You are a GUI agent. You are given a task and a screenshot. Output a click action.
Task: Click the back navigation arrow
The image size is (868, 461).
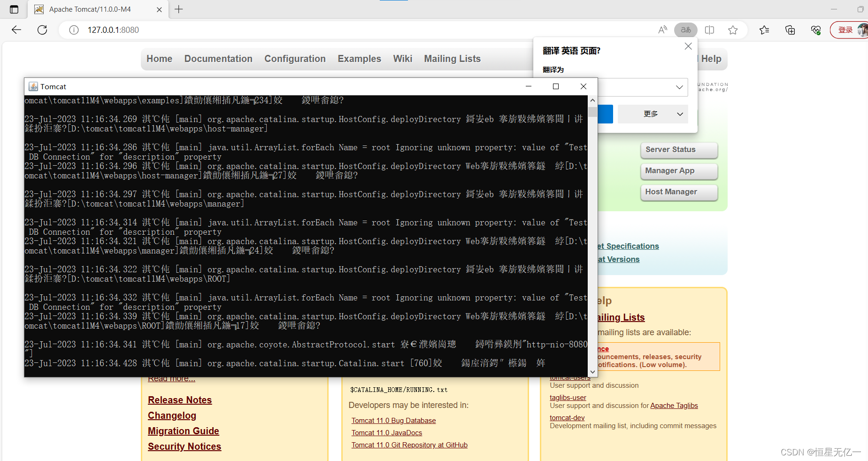pyautogui.click(x=16, y=30)
